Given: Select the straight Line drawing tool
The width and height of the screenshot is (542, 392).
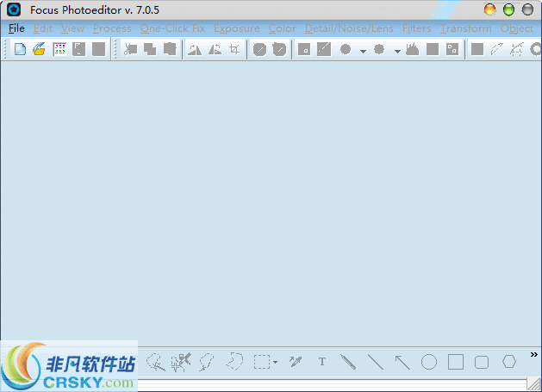Looking at the screenshot, I should coord(376,362).
